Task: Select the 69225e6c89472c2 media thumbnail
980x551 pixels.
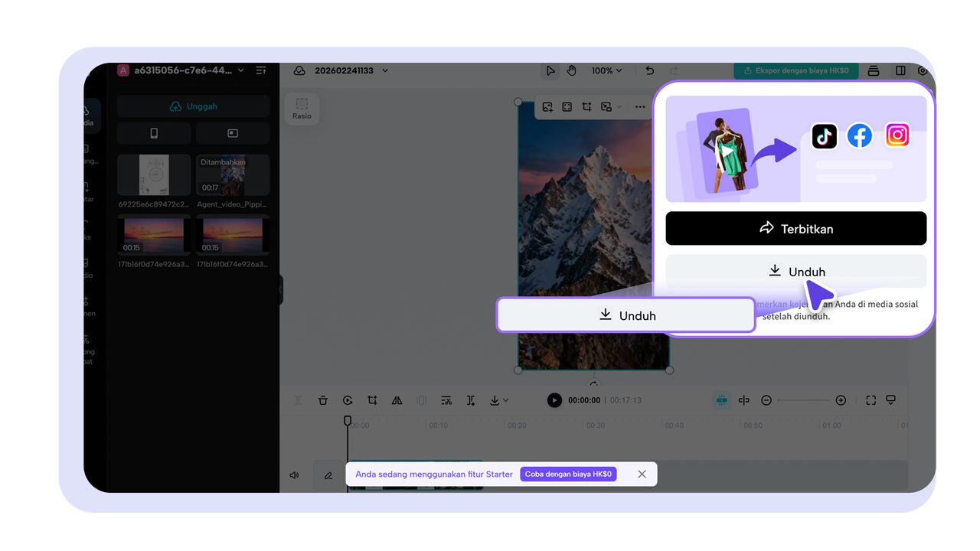Action: click(154, 175)
